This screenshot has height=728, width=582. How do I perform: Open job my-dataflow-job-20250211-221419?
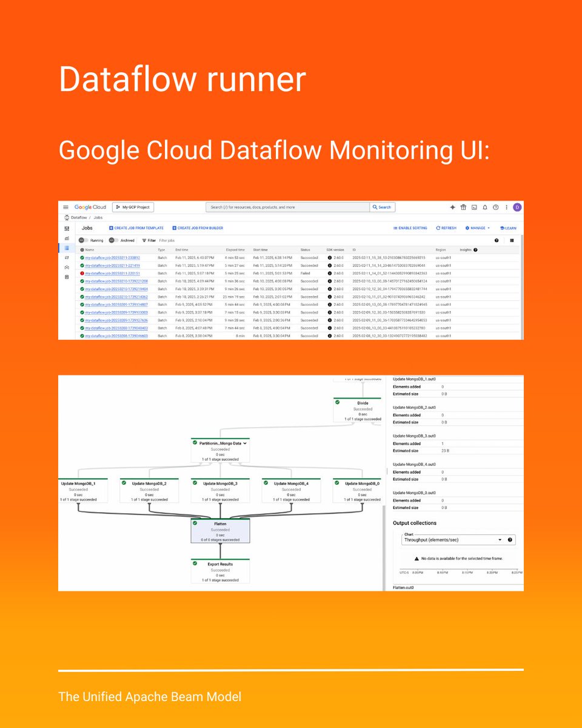113,266
